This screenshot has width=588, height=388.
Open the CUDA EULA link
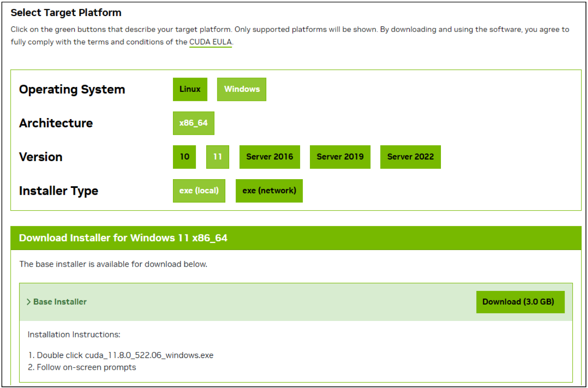[x=211, y=42]
